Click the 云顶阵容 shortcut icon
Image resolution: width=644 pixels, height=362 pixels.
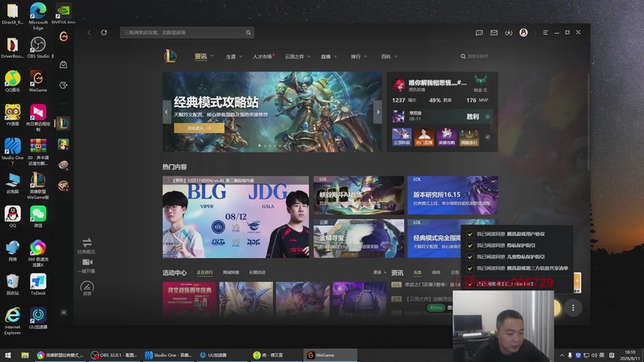click(x=402, y=137)
